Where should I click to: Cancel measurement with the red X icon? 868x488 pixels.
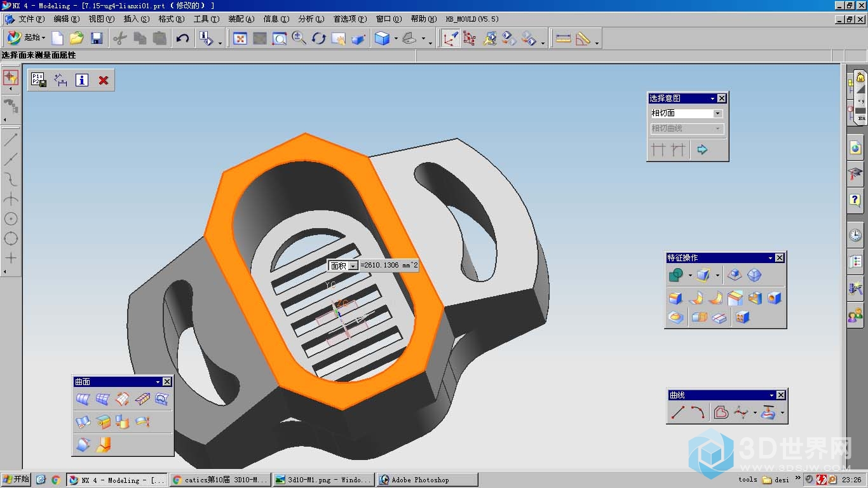104,80
